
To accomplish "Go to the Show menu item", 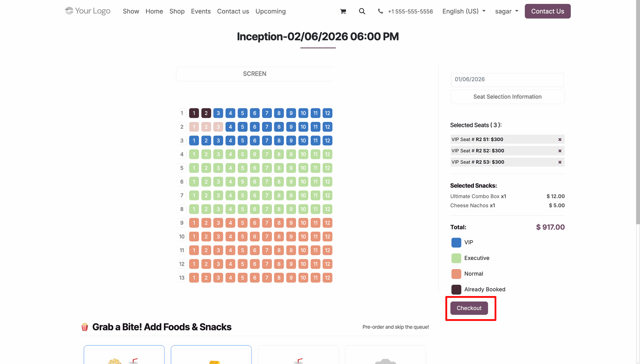I will pos(131,11).
